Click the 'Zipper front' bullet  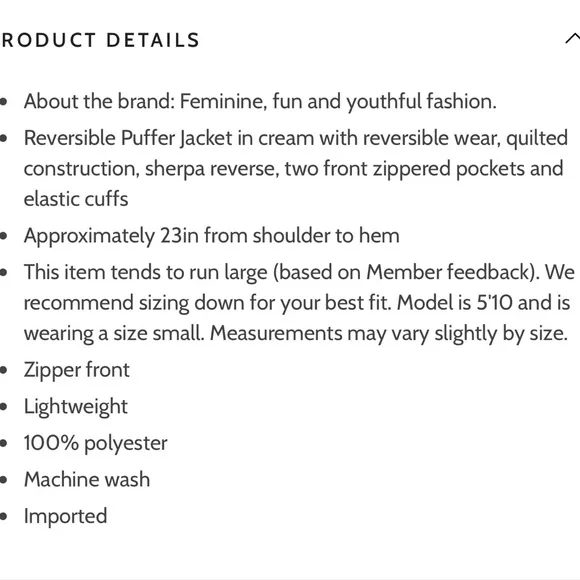click(77, 370)
